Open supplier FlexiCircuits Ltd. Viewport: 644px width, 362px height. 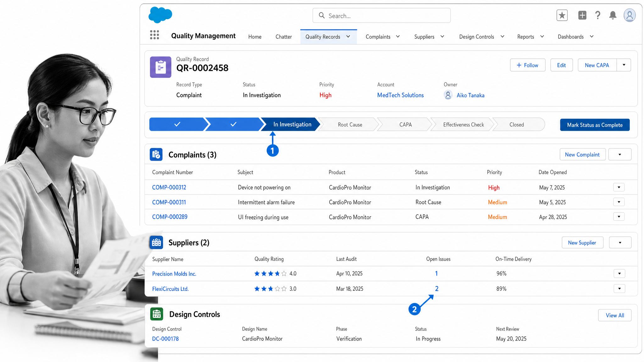[x=170, y=289]
